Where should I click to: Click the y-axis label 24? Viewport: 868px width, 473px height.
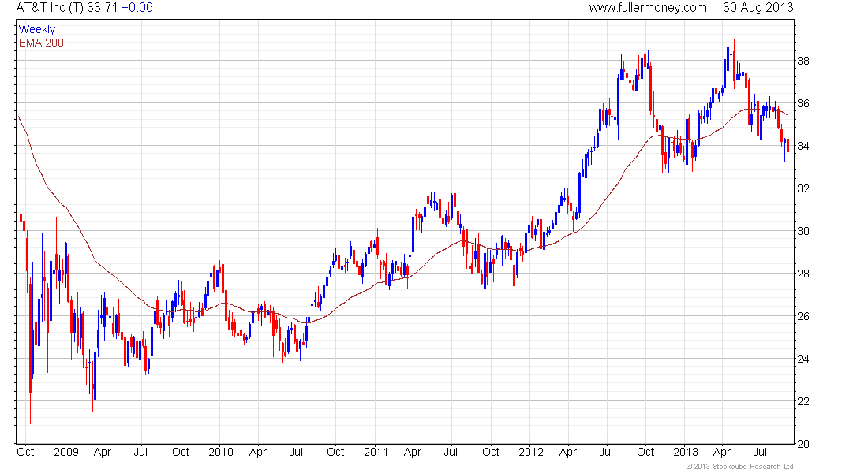803,359
